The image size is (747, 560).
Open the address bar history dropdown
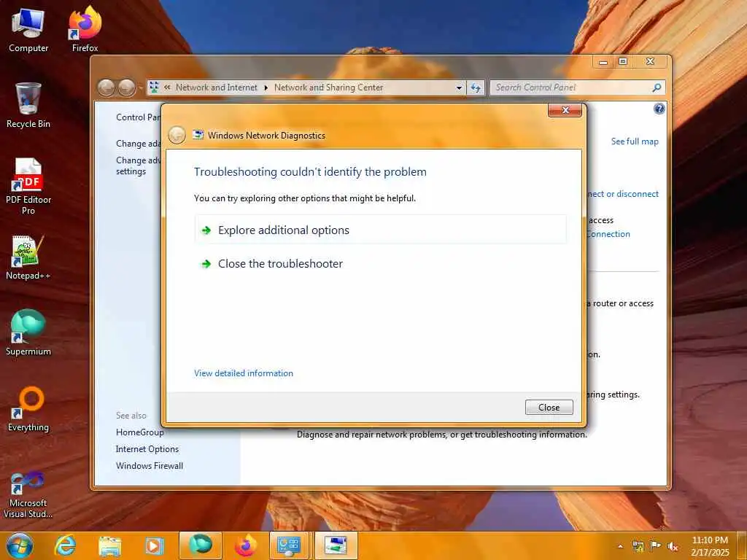[x=459, y=87]
